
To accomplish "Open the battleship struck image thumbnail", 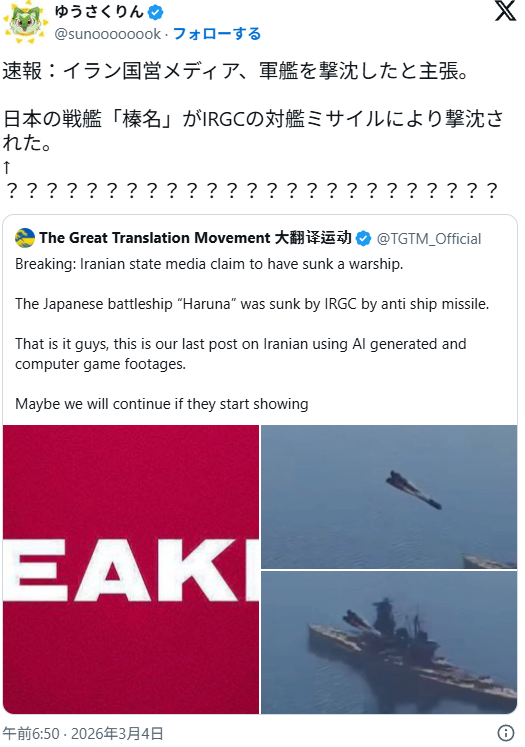I will coord(389,642).
